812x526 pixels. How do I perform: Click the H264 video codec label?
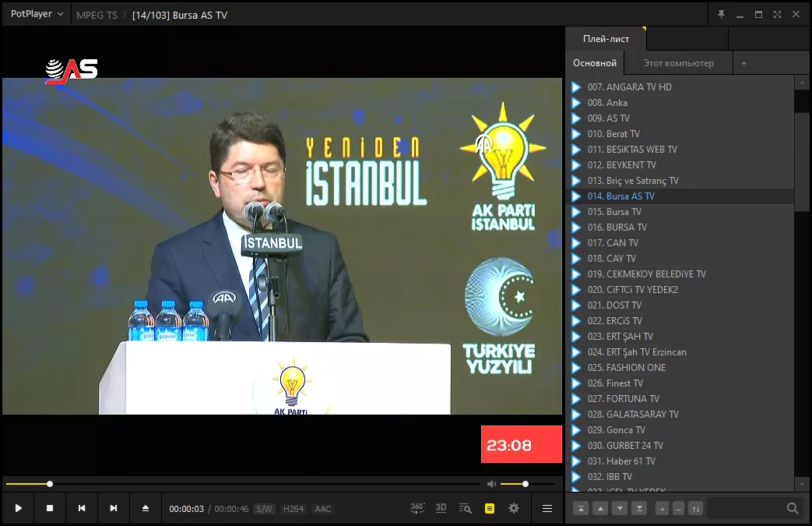pos(293,509)
